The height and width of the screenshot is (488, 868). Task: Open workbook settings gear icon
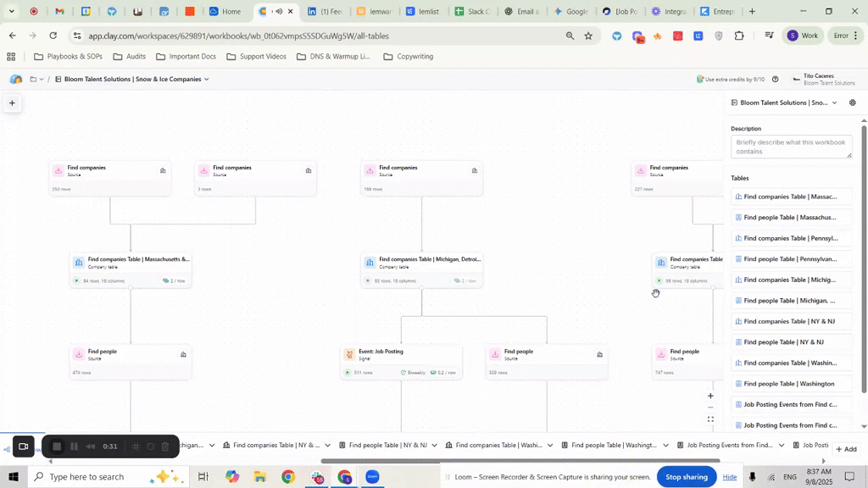tap(853, 103)
